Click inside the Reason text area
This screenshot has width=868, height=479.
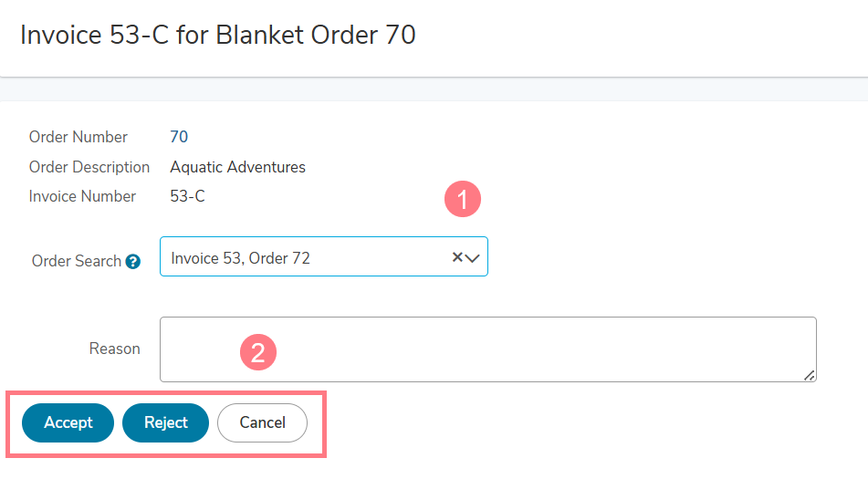[487, 349]
